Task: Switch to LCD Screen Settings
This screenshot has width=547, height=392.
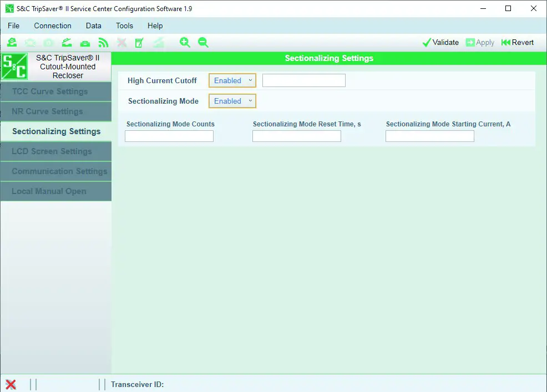Action: coord(56,151)
